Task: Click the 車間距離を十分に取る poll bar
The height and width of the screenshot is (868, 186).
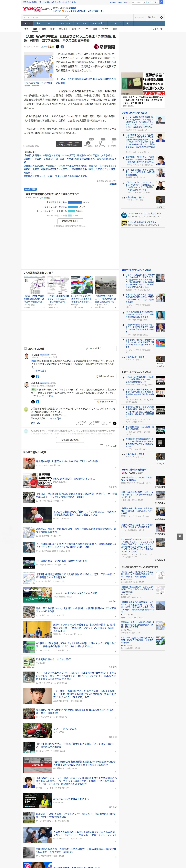Action: click(x=75, y=203)
